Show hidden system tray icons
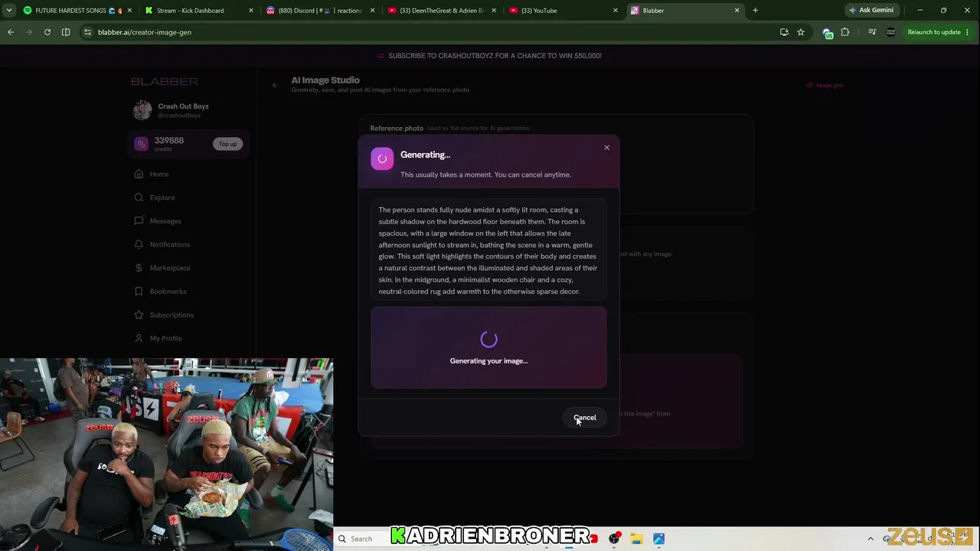 click(x=871, y=539)
